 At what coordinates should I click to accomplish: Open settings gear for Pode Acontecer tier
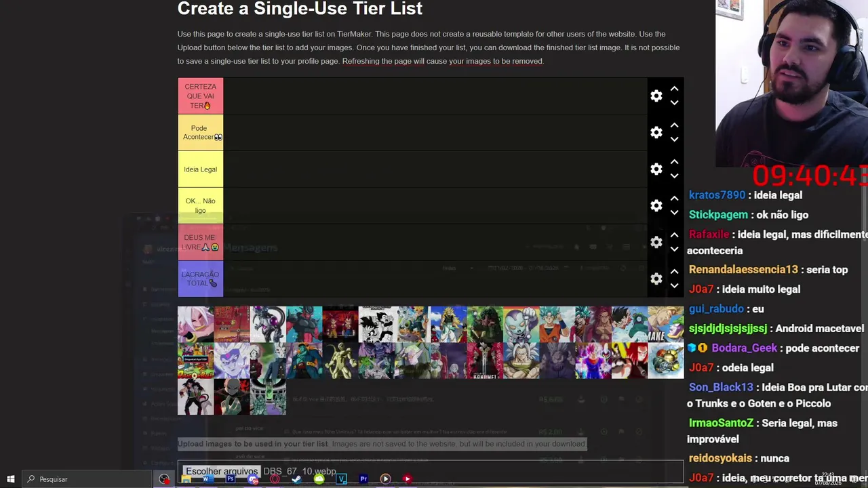pyautogui.click(x=656, y=133)
